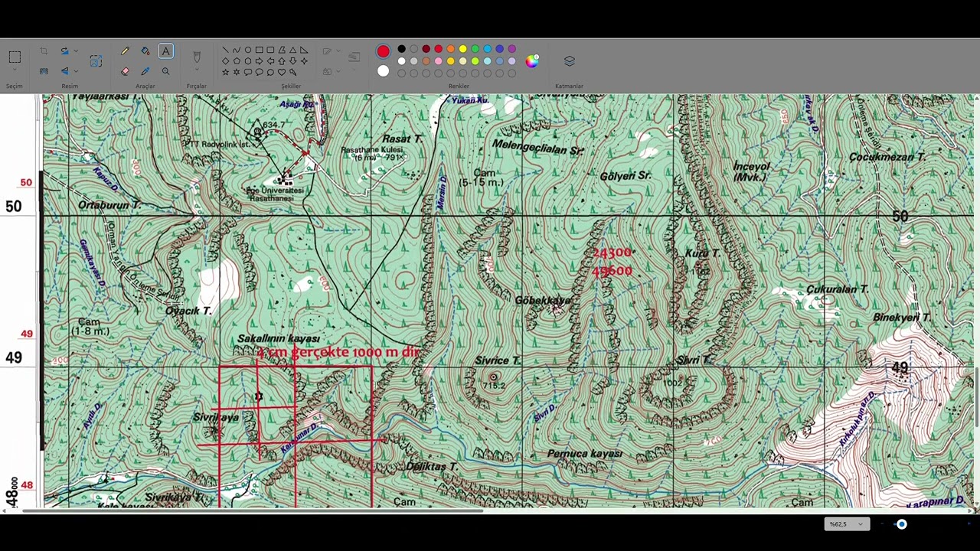Open the background removal tool
The height and width of the screenshot is (551, 980).
pyautogui.click(x=44, y=71)
